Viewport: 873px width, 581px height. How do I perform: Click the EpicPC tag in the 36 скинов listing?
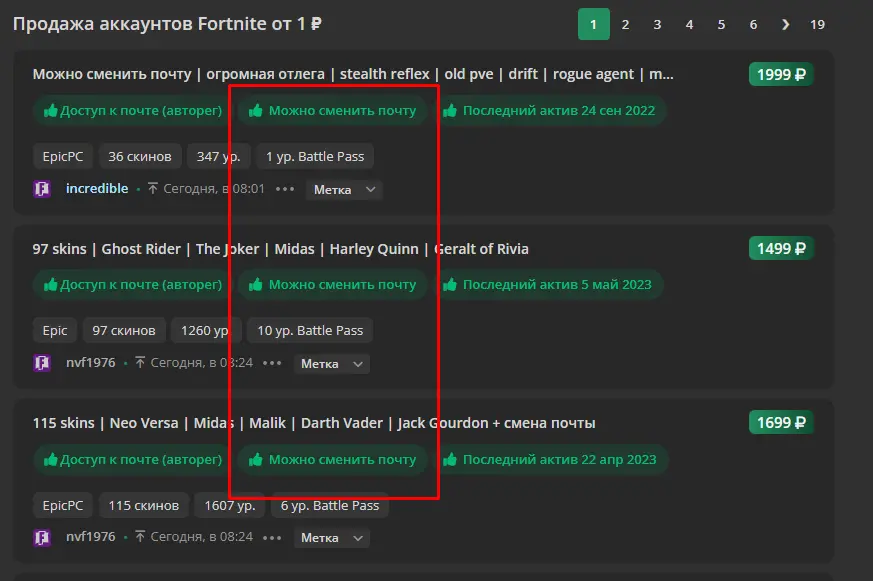(63, 156)
